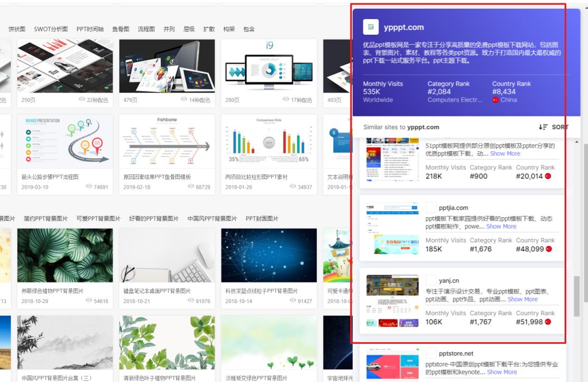The width and height of the screenshot is (588, 382).
Task: Click the yanj.cn favicon icon
Action: pos(431,280)
